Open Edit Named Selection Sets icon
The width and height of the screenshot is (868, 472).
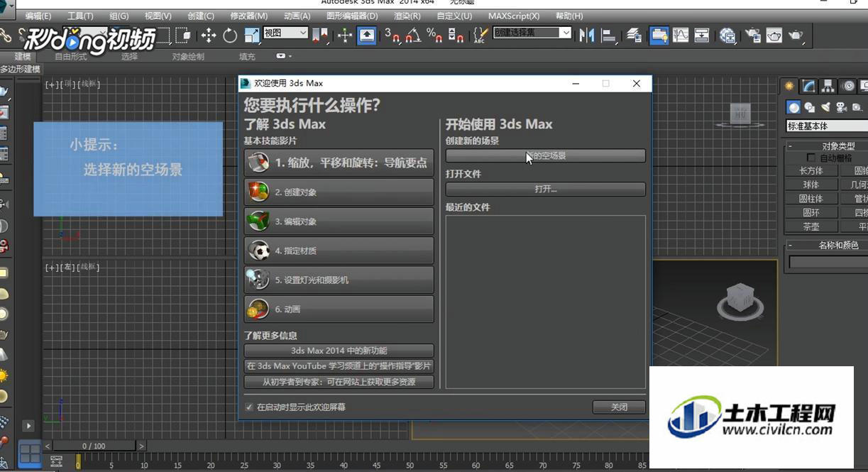coord(480,35)
